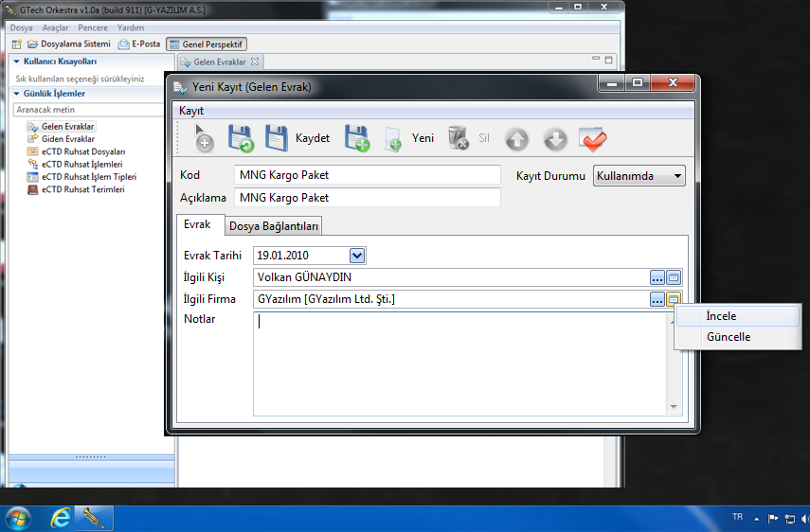Click the red checkmark toolbar icon
The height and width of the screenshot is (532, 810).
pos(593,139)
